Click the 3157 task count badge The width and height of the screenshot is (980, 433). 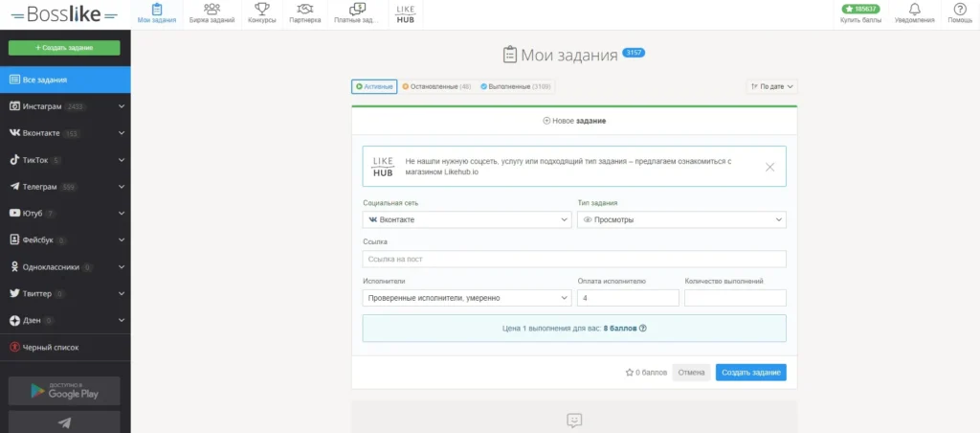pyautogui.click(x=634, y=54)
